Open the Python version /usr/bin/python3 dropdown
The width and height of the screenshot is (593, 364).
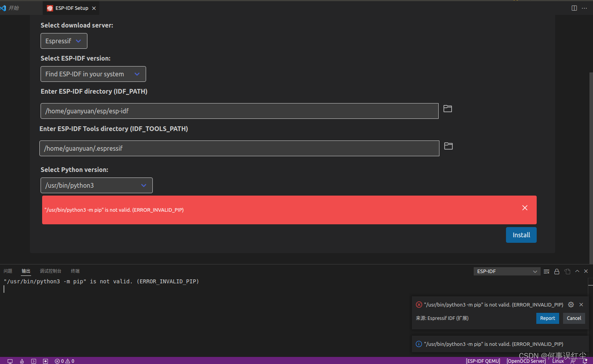click(x=96, y=185)
